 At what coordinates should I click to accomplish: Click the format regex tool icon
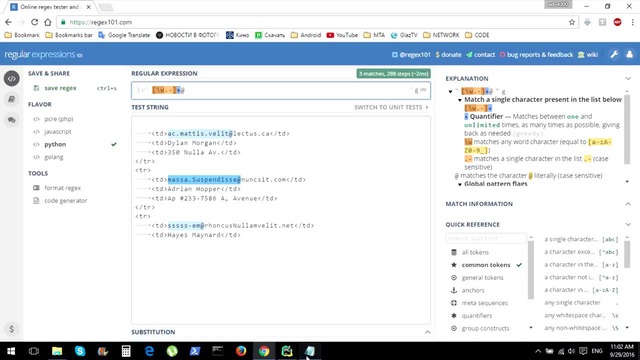click(36, 188)
